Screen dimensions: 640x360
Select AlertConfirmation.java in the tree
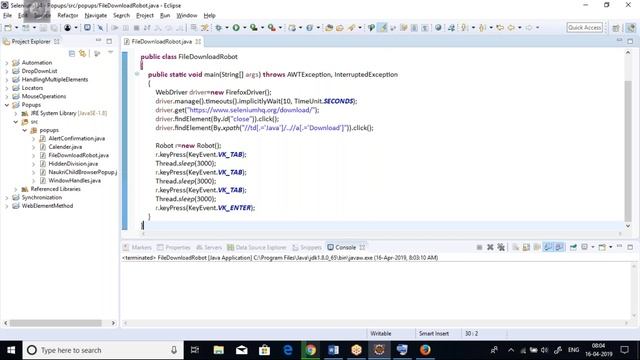[77, 138]
